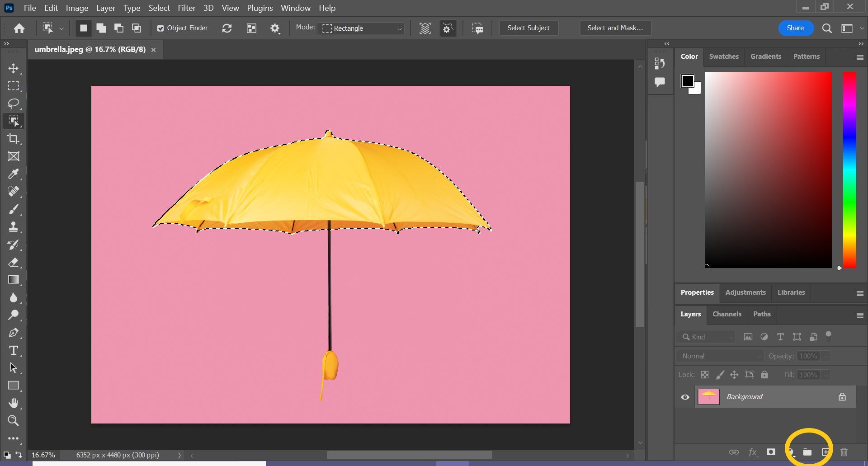Open the Opacity value dropdown arrow
The image size is (868, 466).
pos(826,356)
